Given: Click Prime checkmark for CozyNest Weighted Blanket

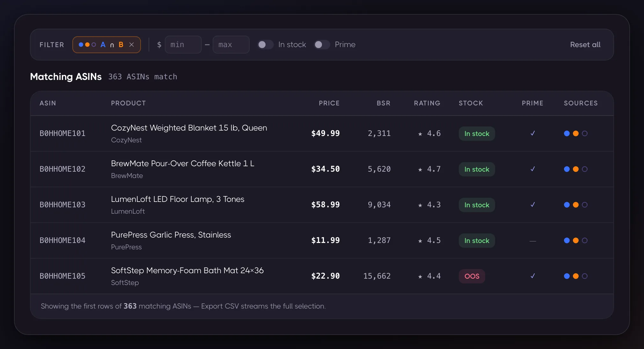Looking at the screenshot, I should point(532,133).
